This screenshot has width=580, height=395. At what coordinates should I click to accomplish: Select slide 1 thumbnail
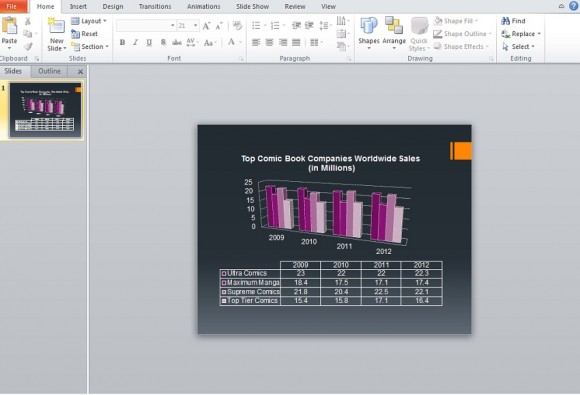pyautogui.click(x=45, y=110)
